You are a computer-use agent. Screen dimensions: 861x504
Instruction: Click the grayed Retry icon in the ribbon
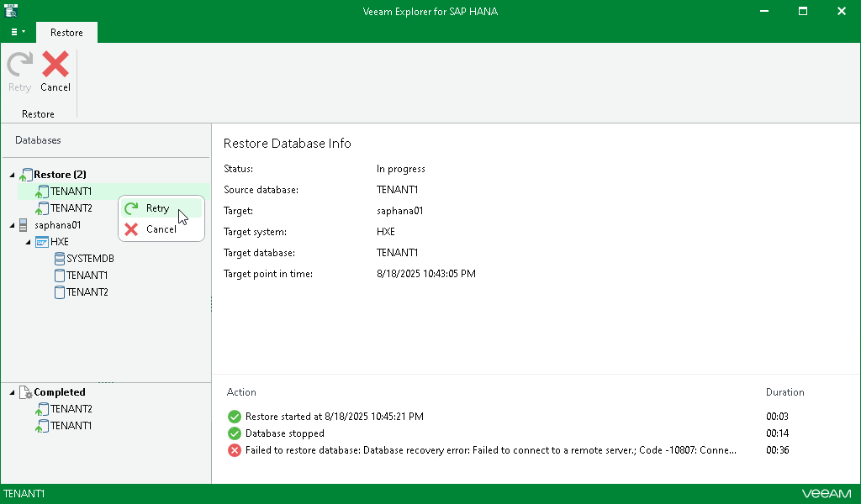pyautogui.click(x=19, y=66)
